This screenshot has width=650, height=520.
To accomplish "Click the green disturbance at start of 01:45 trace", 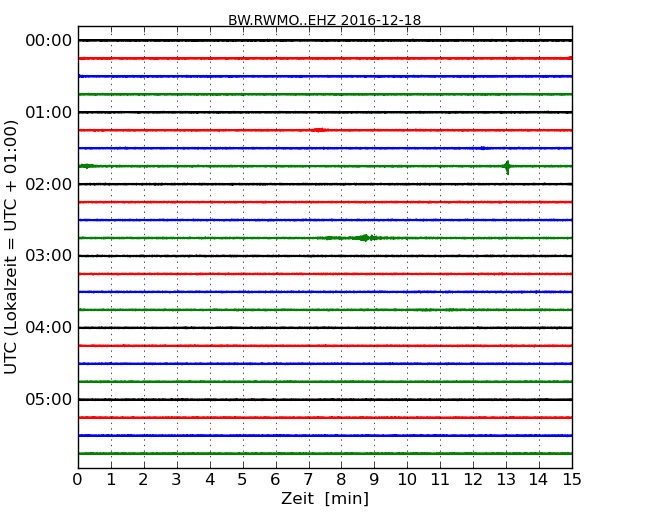I will [87, 166].
